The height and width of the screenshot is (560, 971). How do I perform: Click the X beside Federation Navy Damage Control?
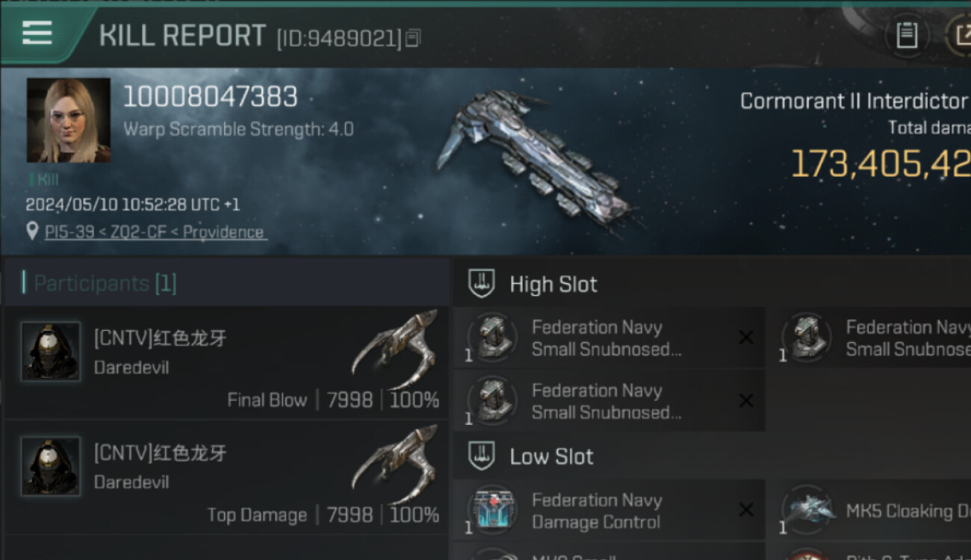745,510
